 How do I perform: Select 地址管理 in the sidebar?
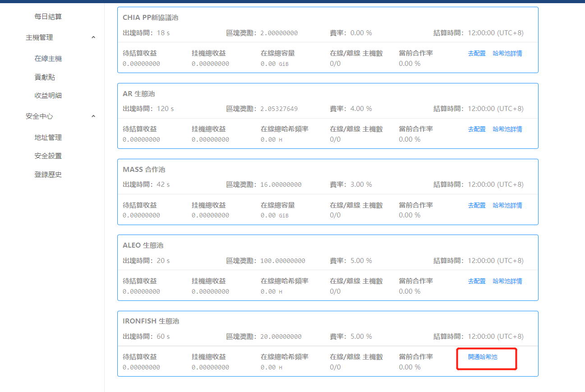click(x=48, y=138)
